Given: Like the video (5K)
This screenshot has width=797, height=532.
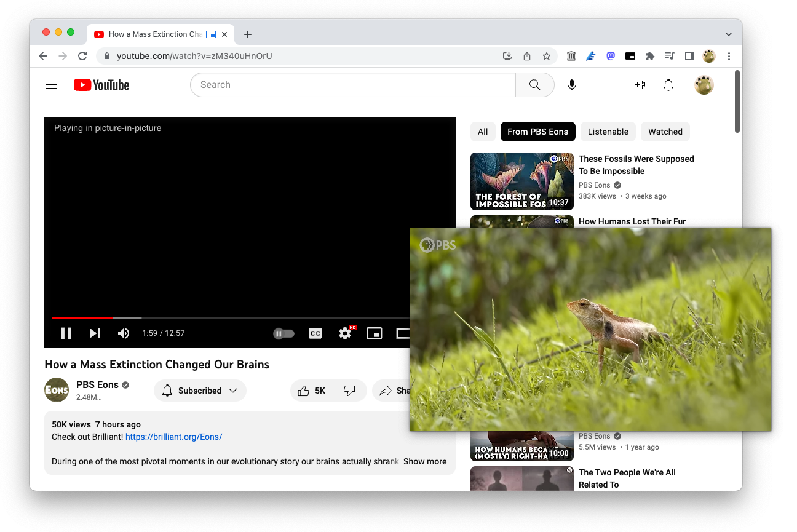Looking at the screenshot, I should pos(312,391).
